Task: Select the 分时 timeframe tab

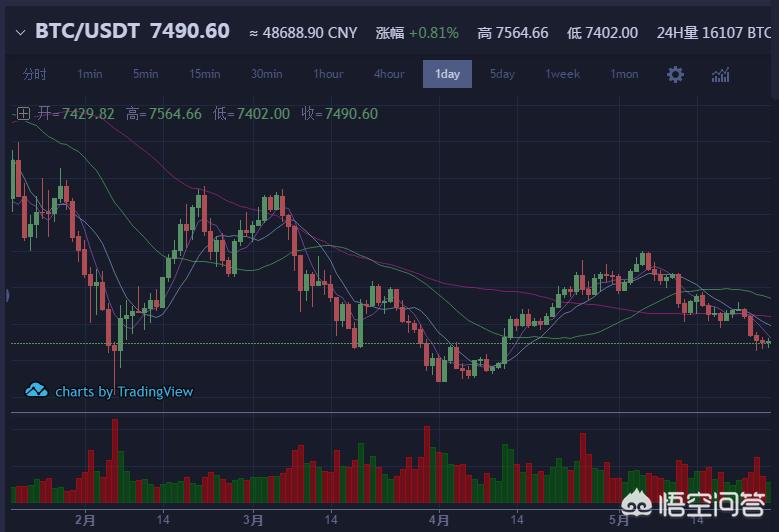Action: (34, 75)
